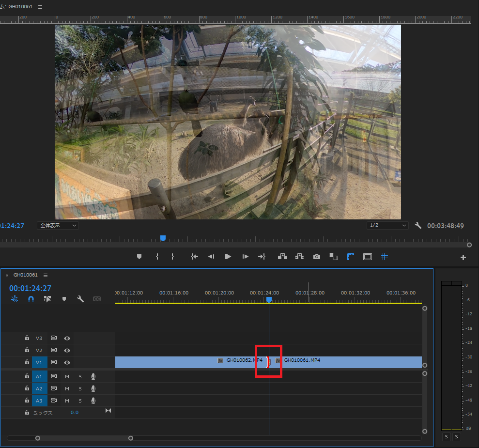The width and height of the screenshot is (479, 448).
Task: Export a frame with the camera icon
Action: [x=317, y=257]
